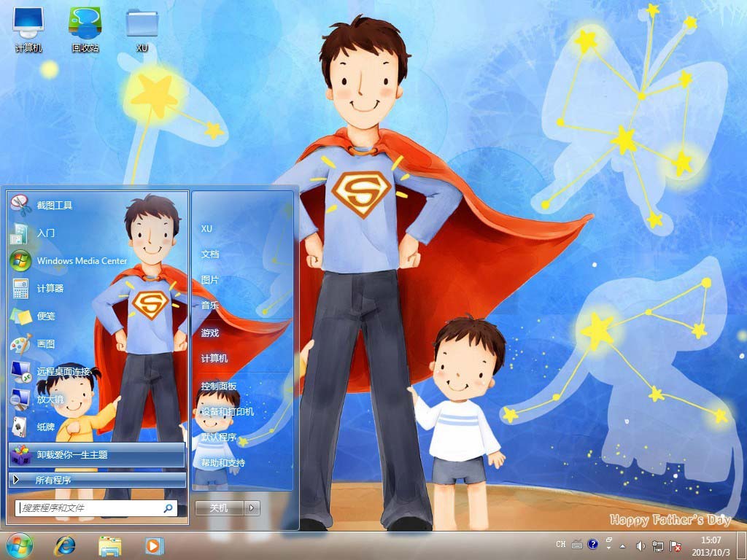
Task: Open 游戏 games link
Action: [x=210, y=332]
